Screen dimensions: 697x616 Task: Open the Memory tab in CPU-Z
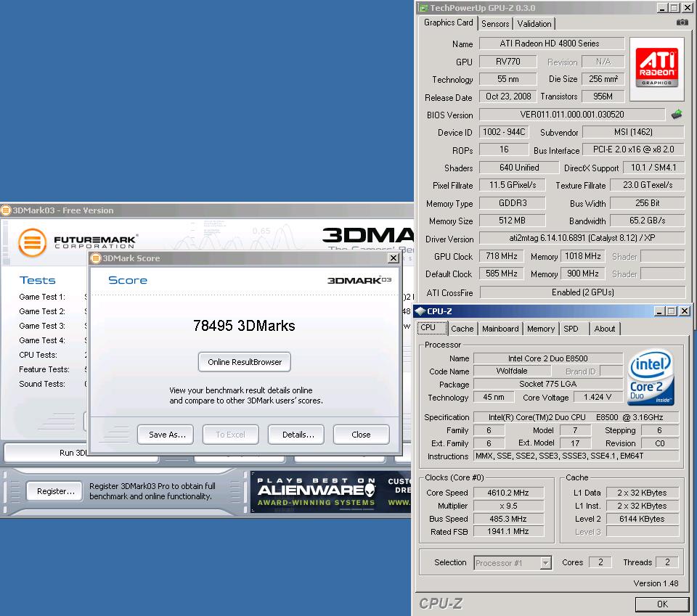click(541, 329)
